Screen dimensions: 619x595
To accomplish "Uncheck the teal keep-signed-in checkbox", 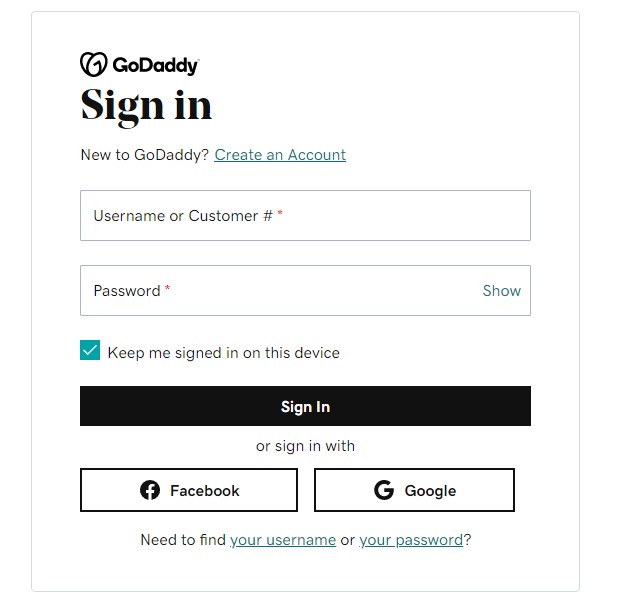I will (90, 351).
